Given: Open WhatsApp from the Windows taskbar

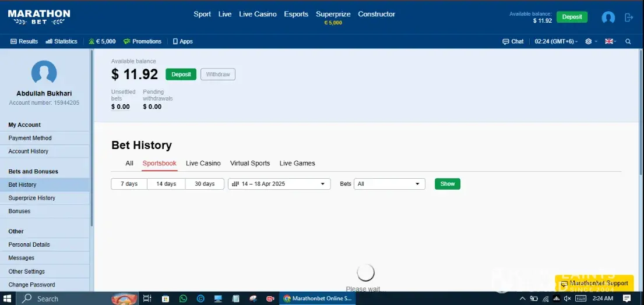Looking at the screenshot, I should point(184,299).
